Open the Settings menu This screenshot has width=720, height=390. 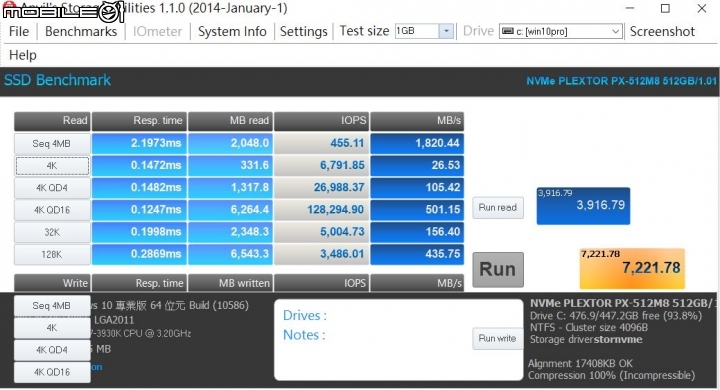click(304, 31)
